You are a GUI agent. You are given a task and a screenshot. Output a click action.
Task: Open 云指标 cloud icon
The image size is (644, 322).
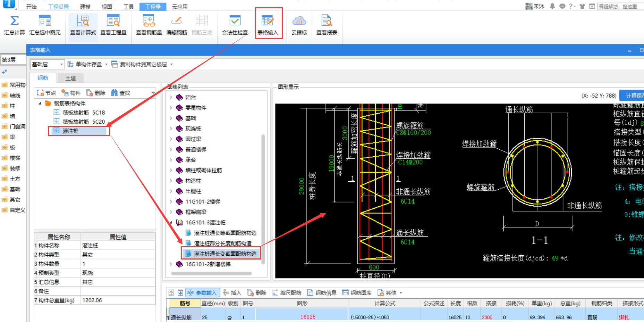tap(299, 21)
